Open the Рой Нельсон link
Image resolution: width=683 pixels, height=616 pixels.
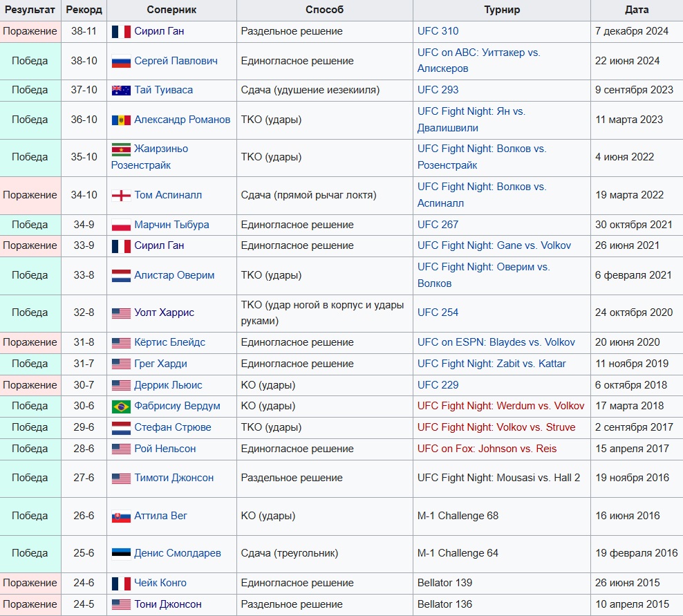coord(165,449)
